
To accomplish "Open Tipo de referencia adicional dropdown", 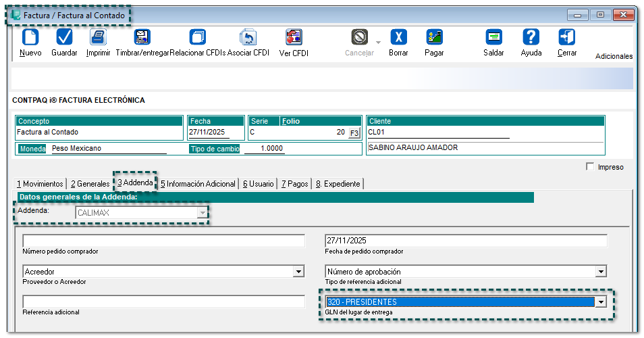I will pyautogui.click(x=600, y=272).
